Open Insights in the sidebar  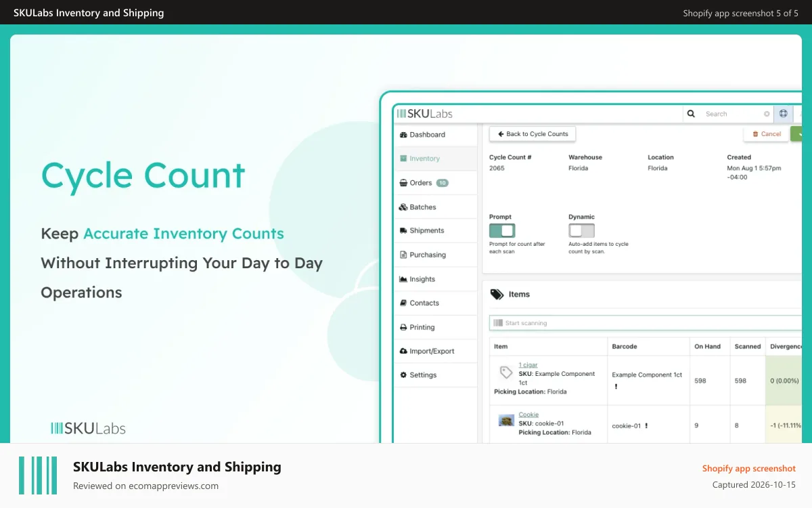pos(435,279)
